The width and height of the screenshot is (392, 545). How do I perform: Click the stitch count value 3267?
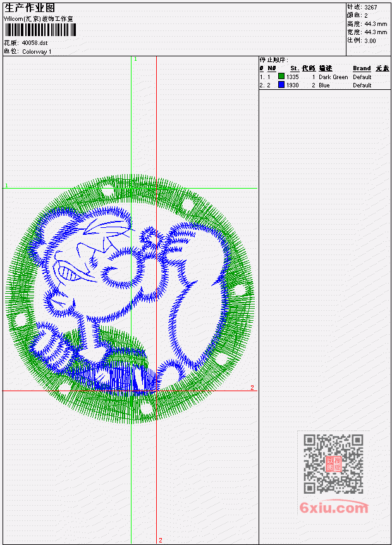pos(371,7)
